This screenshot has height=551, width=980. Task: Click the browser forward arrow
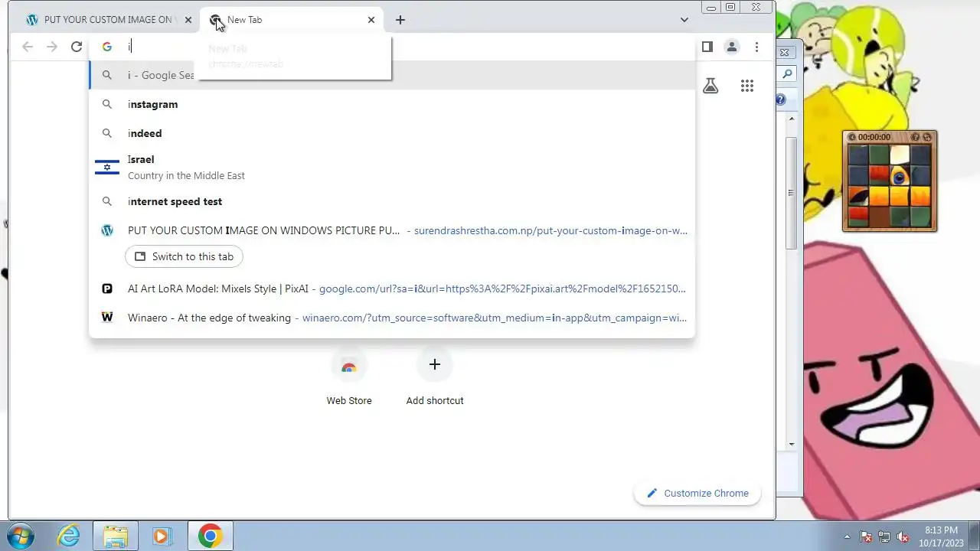click(52, 47)
